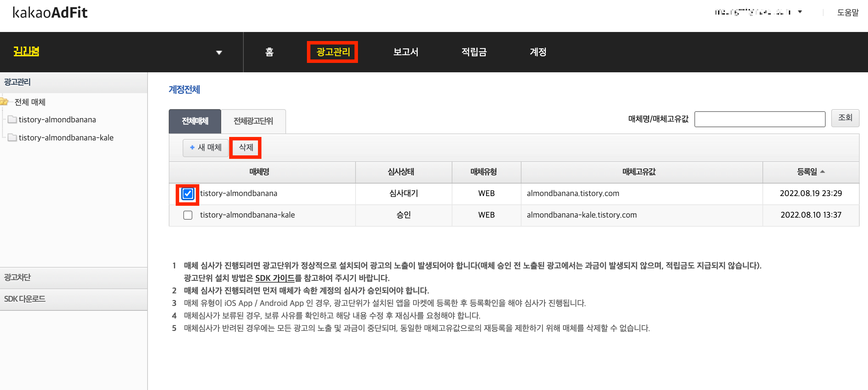The image size is (868, 390).
Task: Click the blue plus icon on 새 매체
Action: [x=192, y=147]
